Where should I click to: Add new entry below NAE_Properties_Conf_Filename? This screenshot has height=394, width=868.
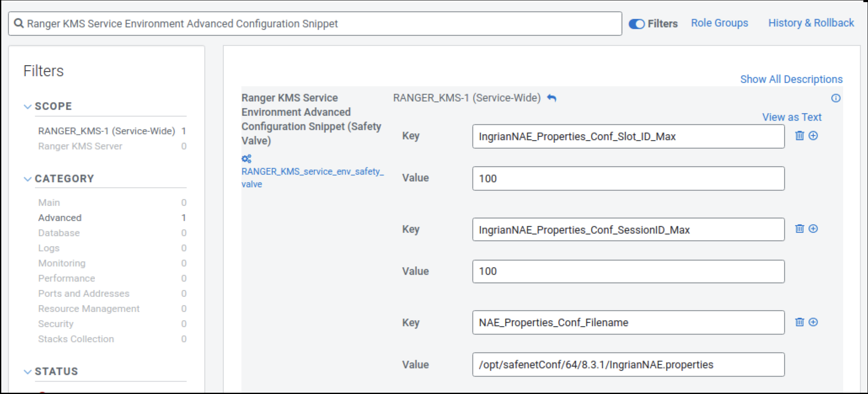813,322
